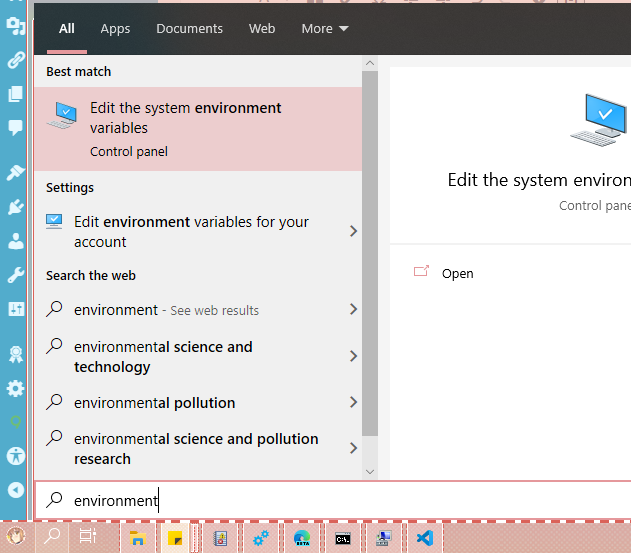Expand chevron for environmental science and pollution research
Image resolution: width=631 pixels, height=553 pixels.
click(x=353, y=448)
